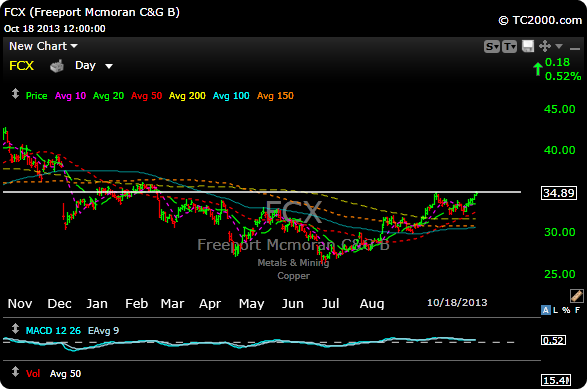Click the 25.00 price scale label

pyautogui.click(x=560, y=274)
